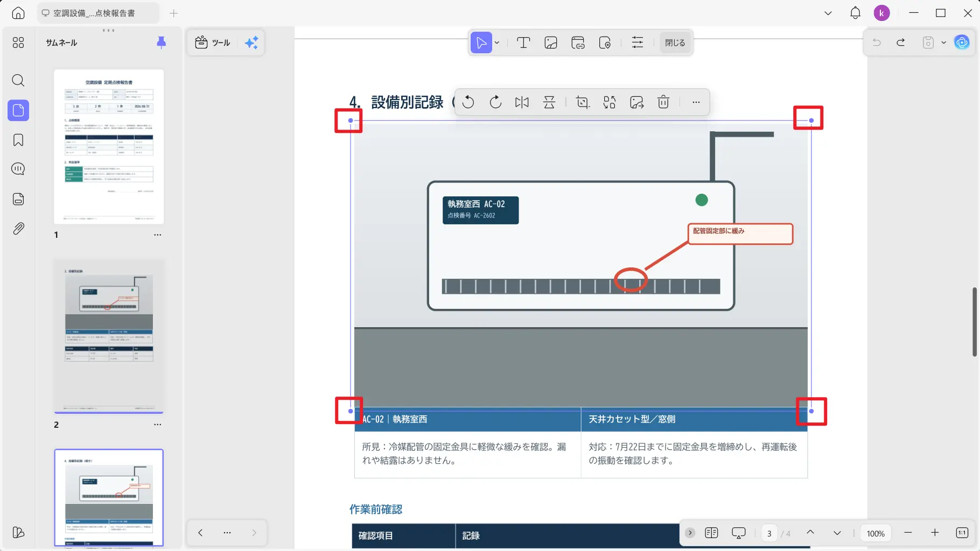This screenshot has height=551, width=980.
Task: Click the サムネール panel title
Action: 61,43
